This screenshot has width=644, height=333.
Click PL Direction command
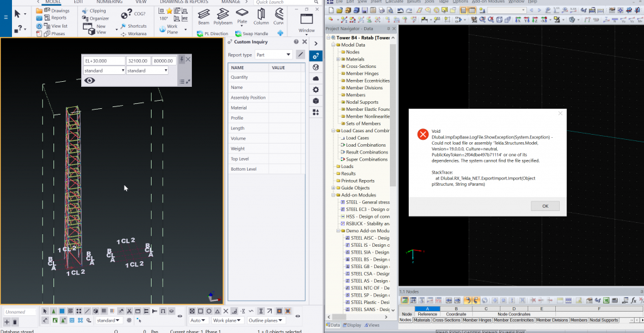[x=212, y=34]
